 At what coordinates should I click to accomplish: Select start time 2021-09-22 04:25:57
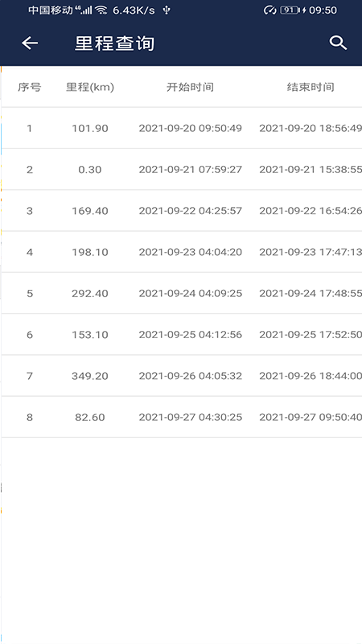(191, 211)
